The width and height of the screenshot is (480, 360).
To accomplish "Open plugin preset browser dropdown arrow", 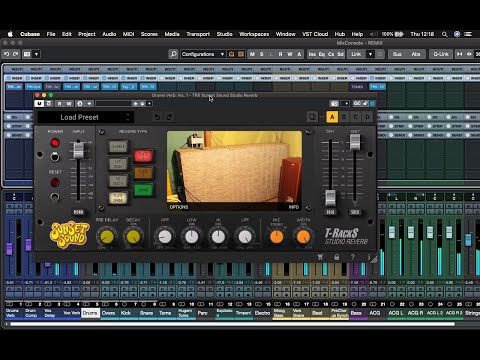I will click(149, 104).
